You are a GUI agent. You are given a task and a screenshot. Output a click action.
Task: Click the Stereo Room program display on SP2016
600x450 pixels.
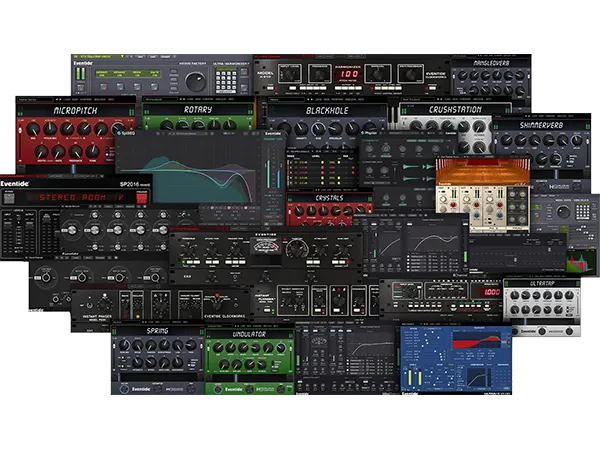76,198
